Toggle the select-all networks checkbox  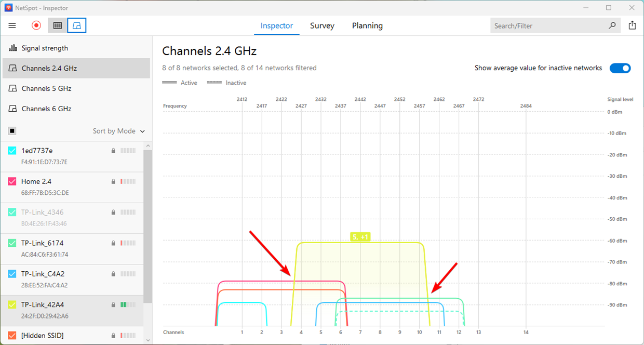click(12, 130)
